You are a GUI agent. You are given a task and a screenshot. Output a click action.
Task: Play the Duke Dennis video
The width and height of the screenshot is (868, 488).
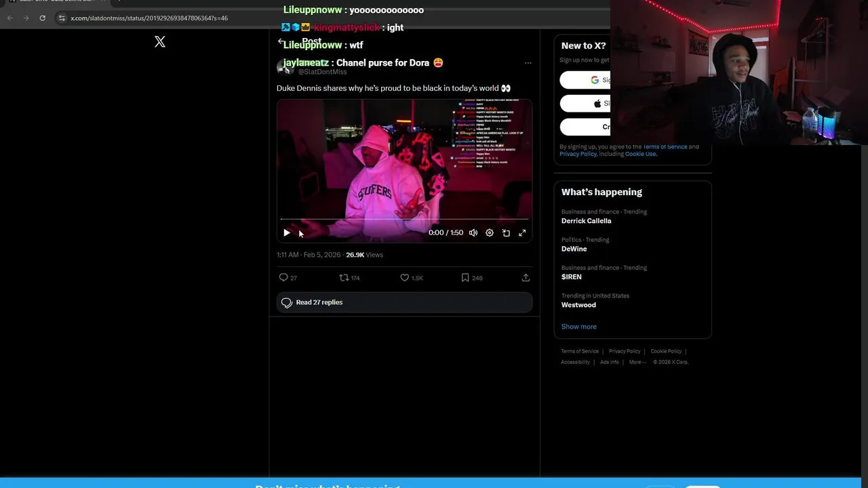pyautogui.click(x=287, y=232)
